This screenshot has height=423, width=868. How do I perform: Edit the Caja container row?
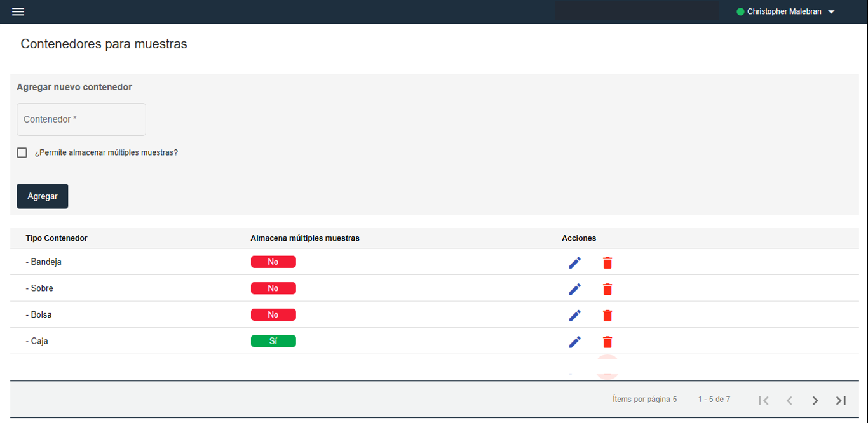pyautogui.click(x=574, y=342)
